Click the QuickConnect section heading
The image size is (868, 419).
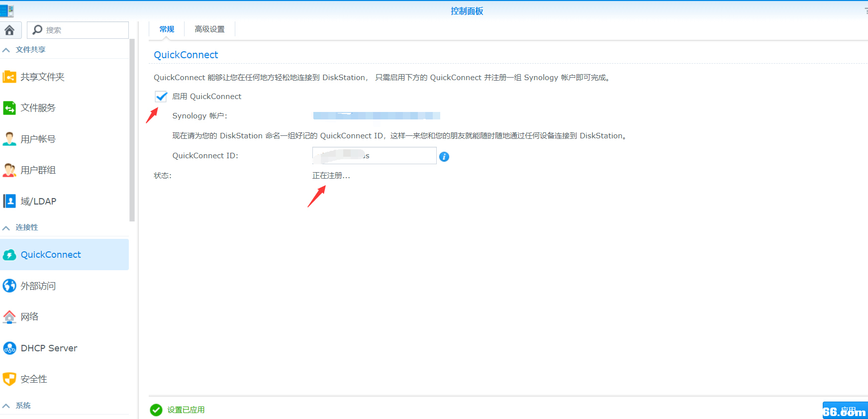186,55
